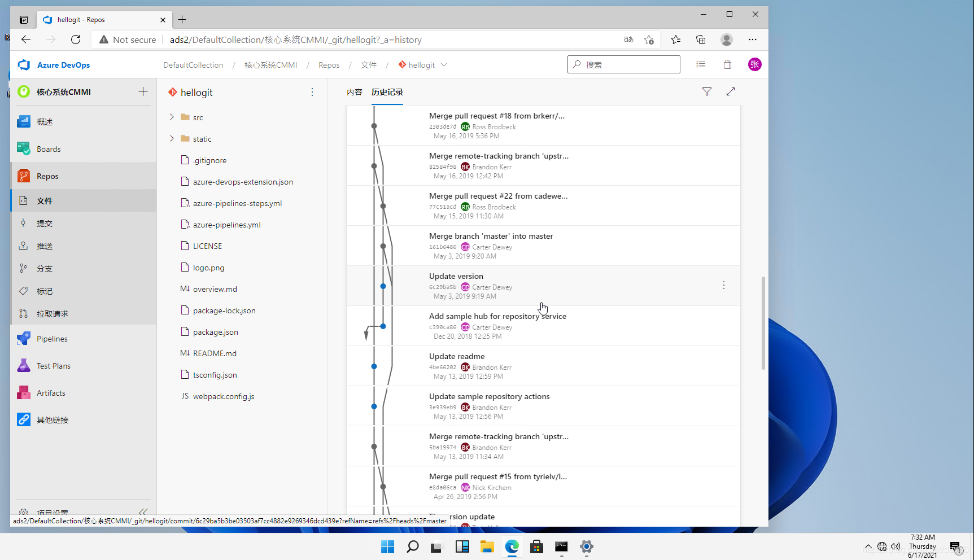
Task: Open webpack.config.js file
Action: pos(224,396)
